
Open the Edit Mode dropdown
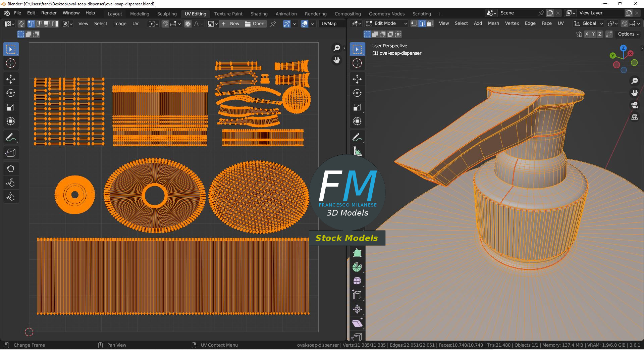[386, 23]
